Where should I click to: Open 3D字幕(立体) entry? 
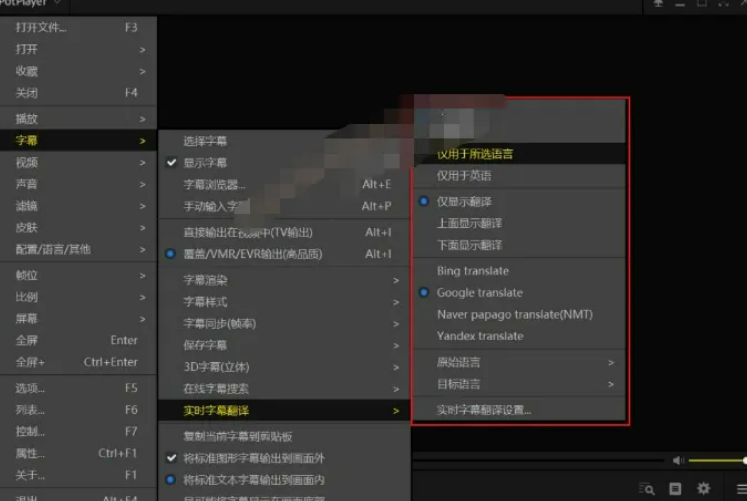click(284, 367)
